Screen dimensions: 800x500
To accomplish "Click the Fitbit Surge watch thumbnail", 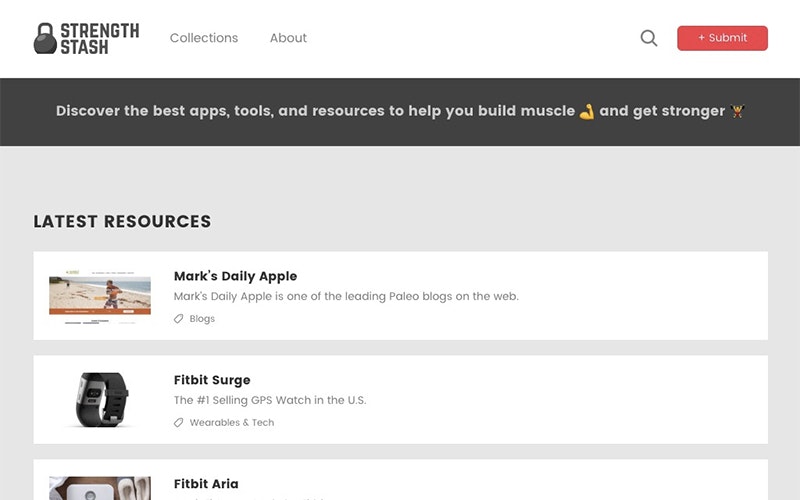I will (x=100, y=400).
